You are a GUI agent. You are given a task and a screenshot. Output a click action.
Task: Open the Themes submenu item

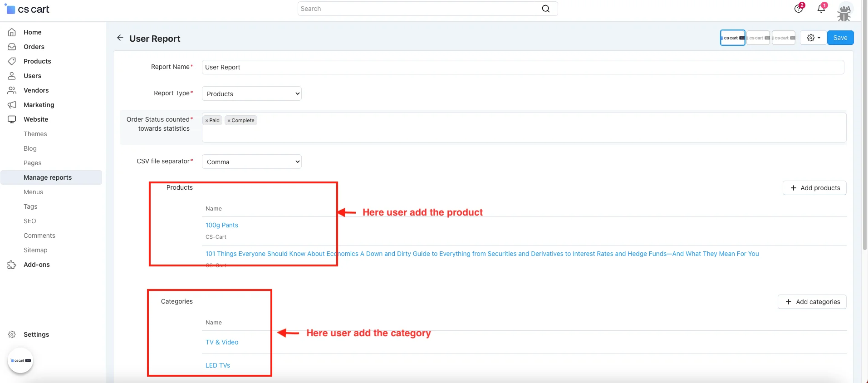35,134
